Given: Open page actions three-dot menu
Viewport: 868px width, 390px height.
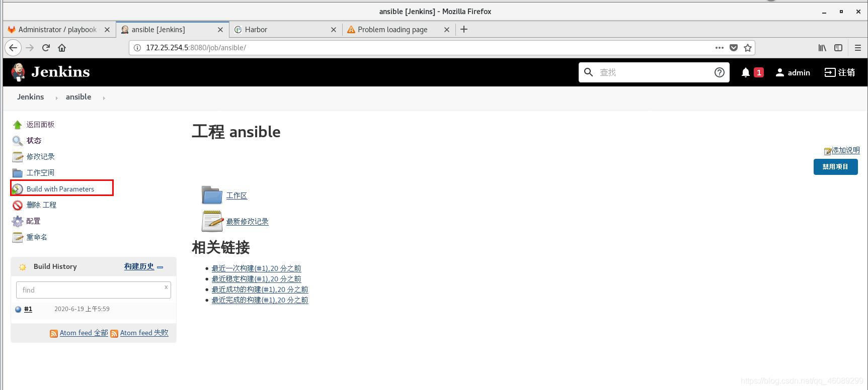Looking at the screenshot, I should click(x=720, y=48).
